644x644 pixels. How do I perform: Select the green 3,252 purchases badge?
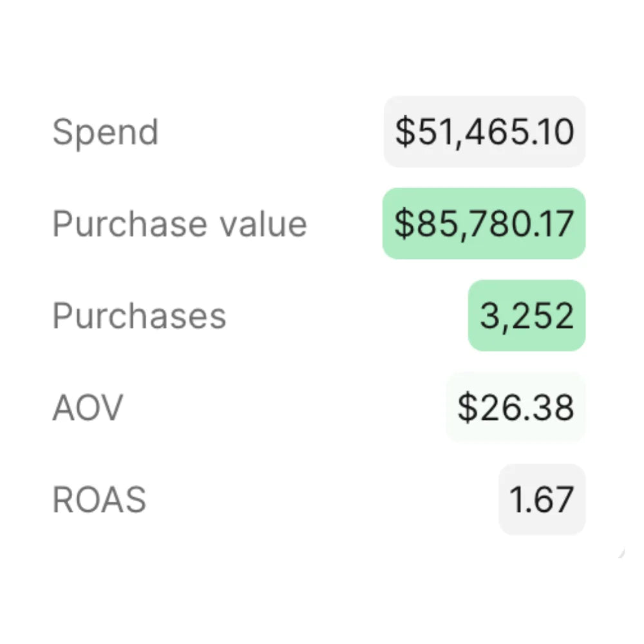coord(527,316)
